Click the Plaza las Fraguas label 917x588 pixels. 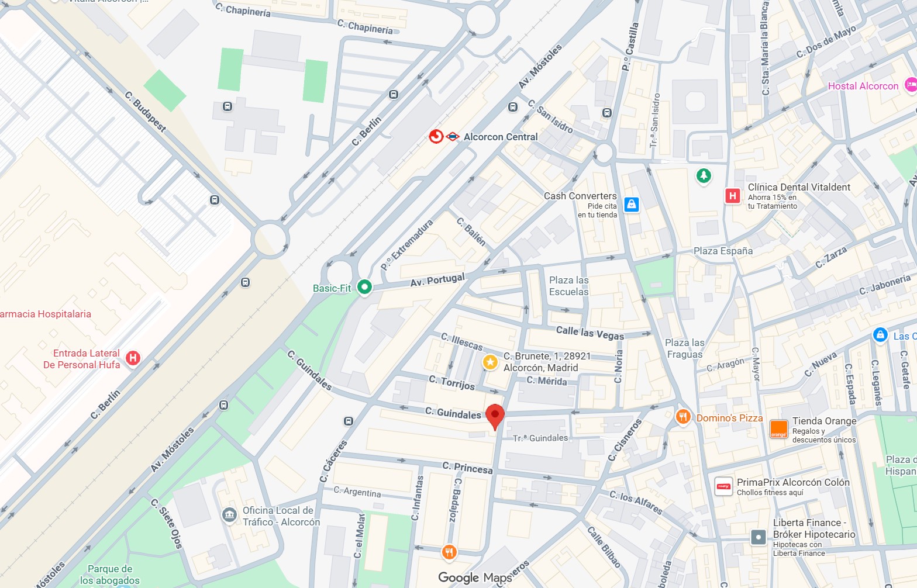point(684,348)
